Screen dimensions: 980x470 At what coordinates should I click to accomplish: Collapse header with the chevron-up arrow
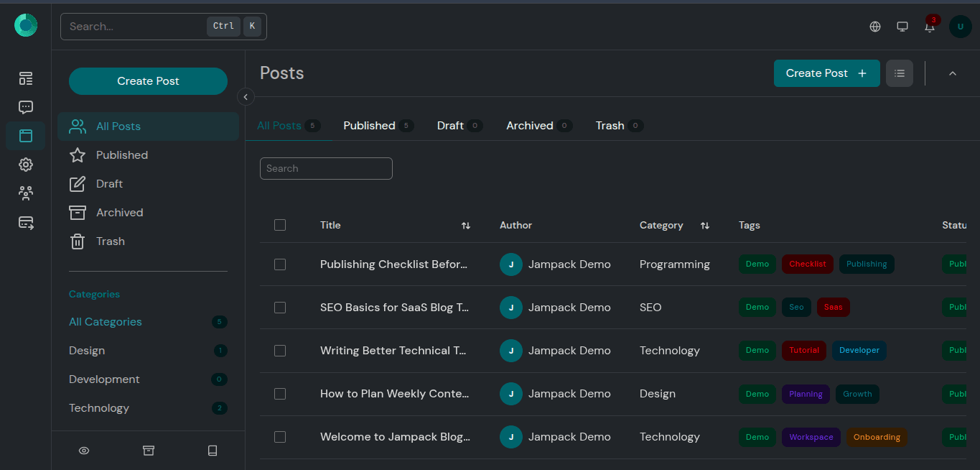pos(953,73)
